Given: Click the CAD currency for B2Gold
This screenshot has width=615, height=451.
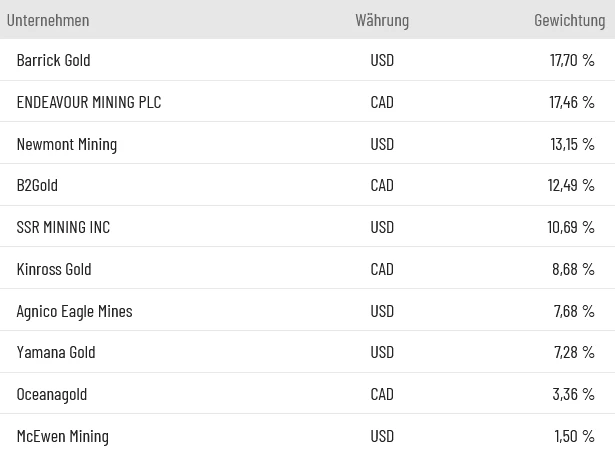Looking at the screenshot, I should 382,185.
